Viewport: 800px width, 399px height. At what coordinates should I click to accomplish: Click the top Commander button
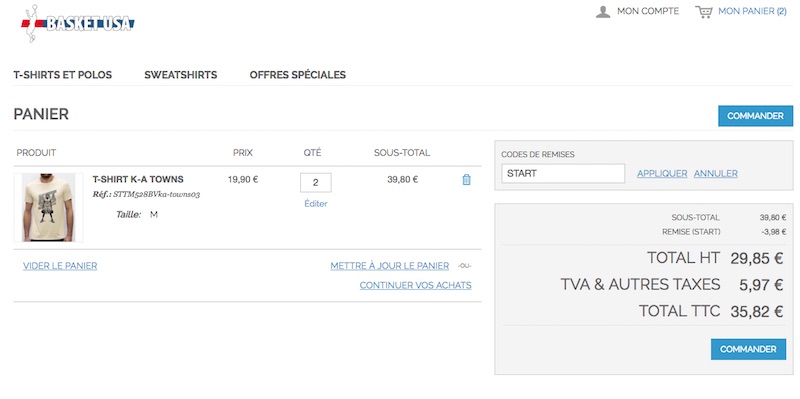755,116
